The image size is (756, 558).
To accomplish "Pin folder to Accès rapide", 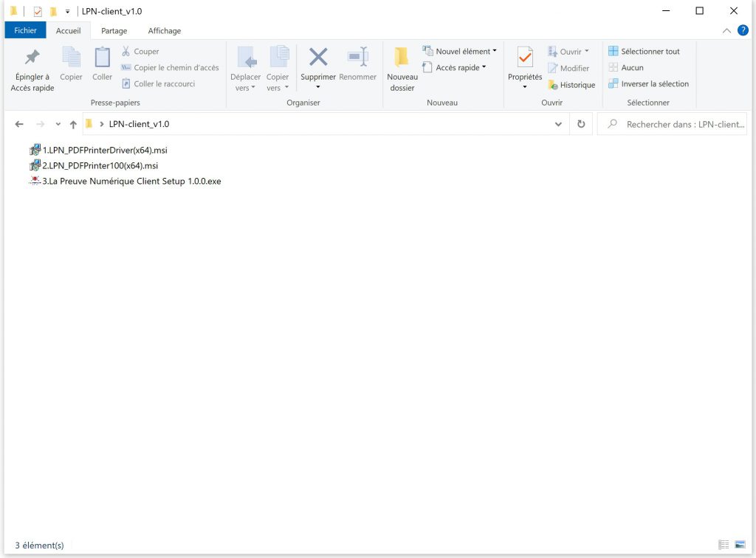I will pyautogui.click(x=32, y=69).
